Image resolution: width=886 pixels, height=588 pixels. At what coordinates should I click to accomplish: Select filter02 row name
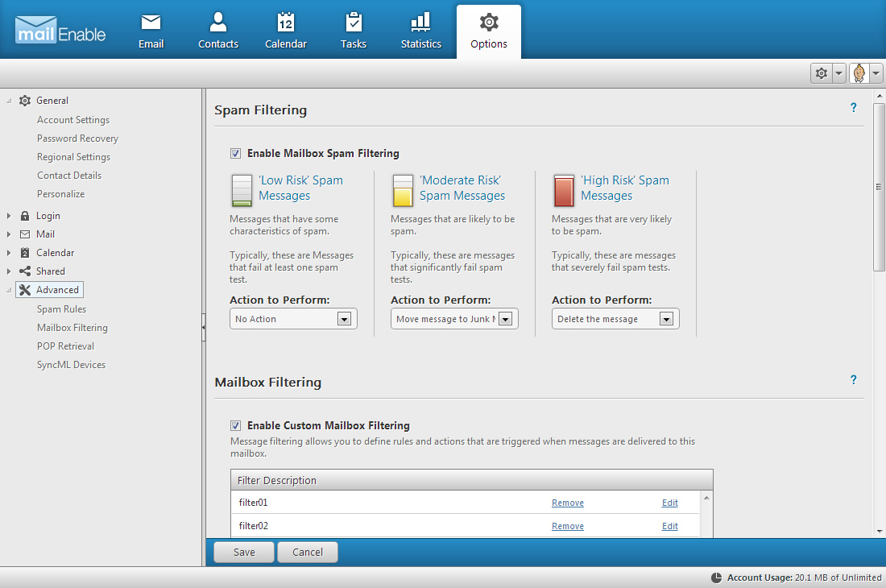pos(253,526)
